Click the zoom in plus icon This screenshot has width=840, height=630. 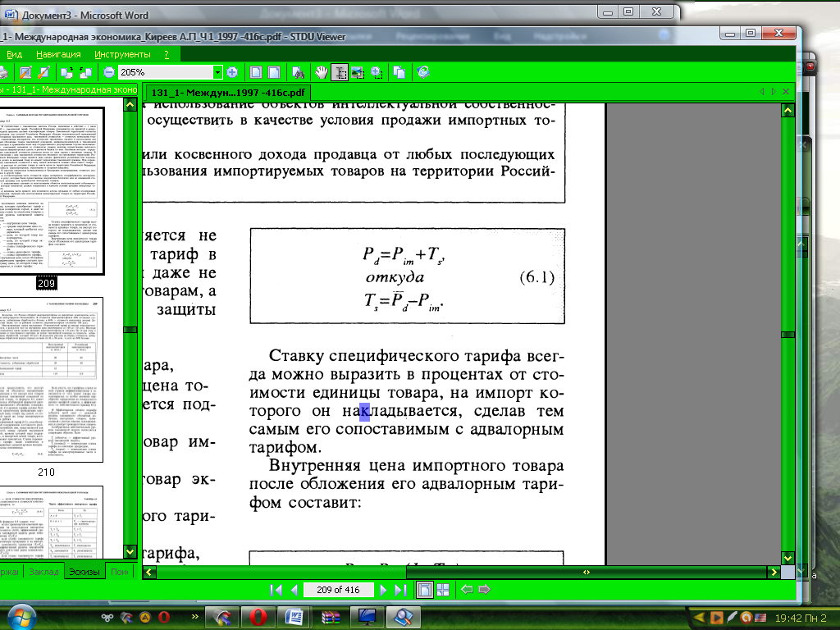click(x=232, y=72)
